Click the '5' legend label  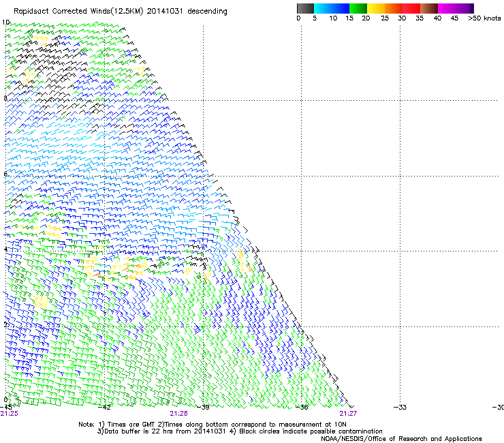[315, 18]
